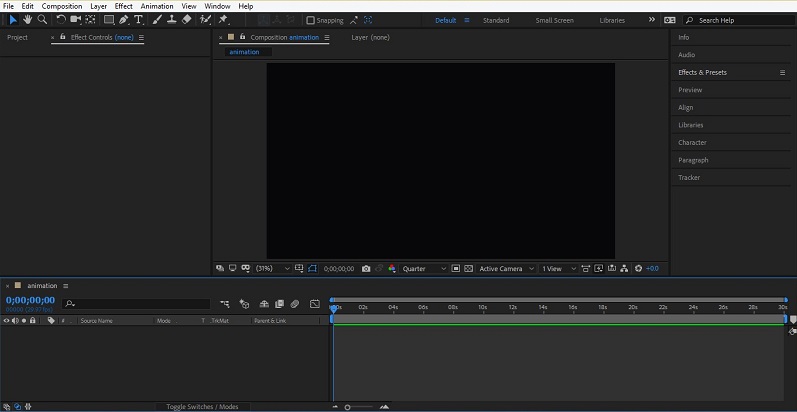This screenshot has height=412, width=797.
Task: Select the Puppet Pin tool
Action: [222, 19]
